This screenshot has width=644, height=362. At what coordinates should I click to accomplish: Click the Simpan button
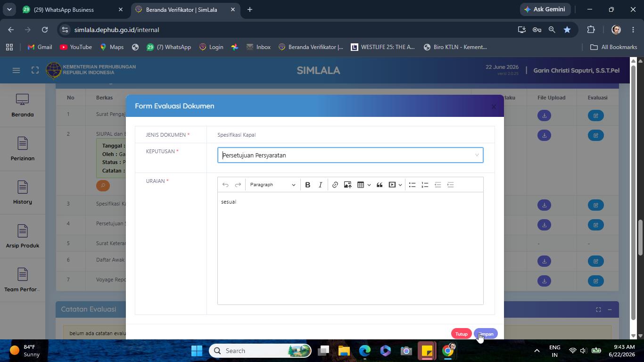486,334
